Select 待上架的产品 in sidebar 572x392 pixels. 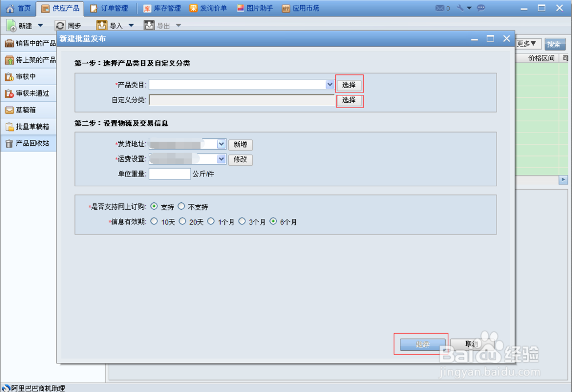29,60
